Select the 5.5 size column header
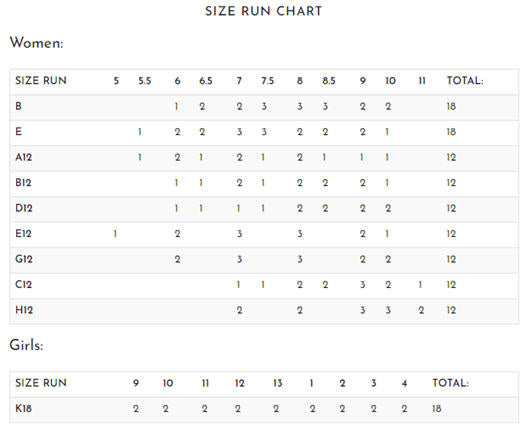The width and height of the screenshot is (531, 434). point(144,81)
